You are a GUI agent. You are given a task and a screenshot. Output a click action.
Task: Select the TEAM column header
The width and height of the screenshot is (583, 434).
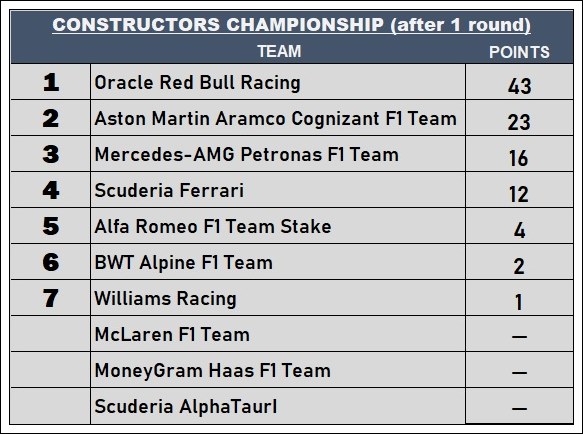tap(279, 51)
